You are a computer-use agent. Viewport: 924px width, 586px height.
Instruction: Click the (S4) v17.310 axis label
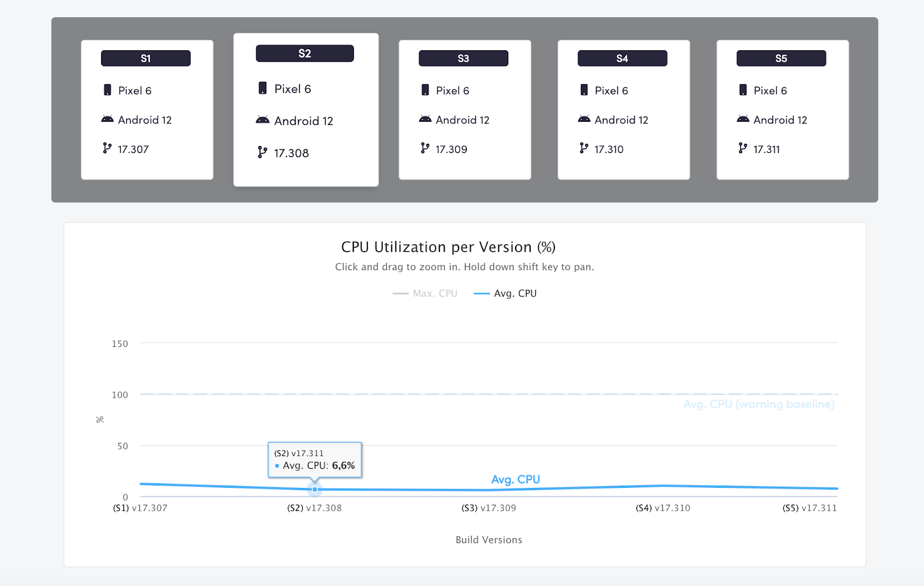click(x=663, y=508)
